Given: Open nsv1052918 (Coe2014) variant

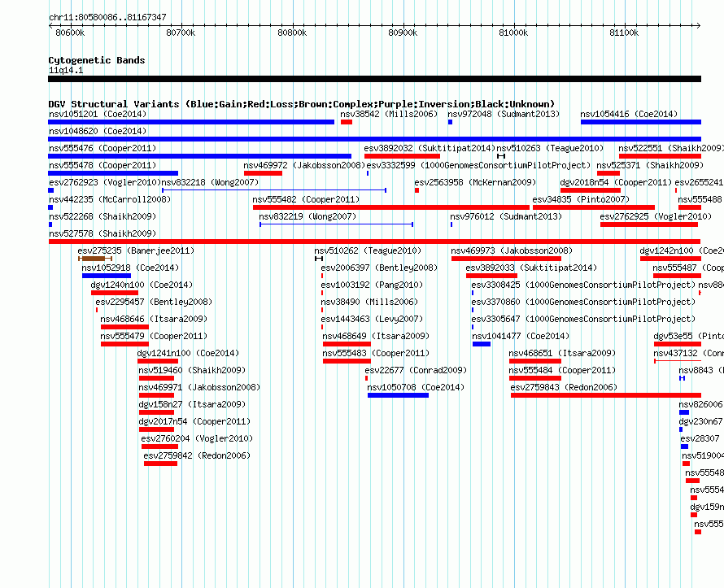Looking at the screenshot, I should coord(130,268).
